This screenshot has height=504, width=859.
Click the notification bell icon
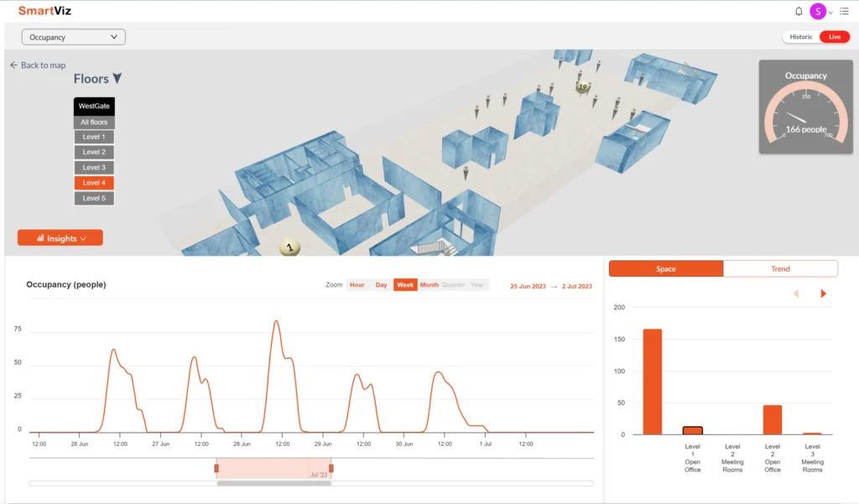pyautogui.click(x=799, y=12)
